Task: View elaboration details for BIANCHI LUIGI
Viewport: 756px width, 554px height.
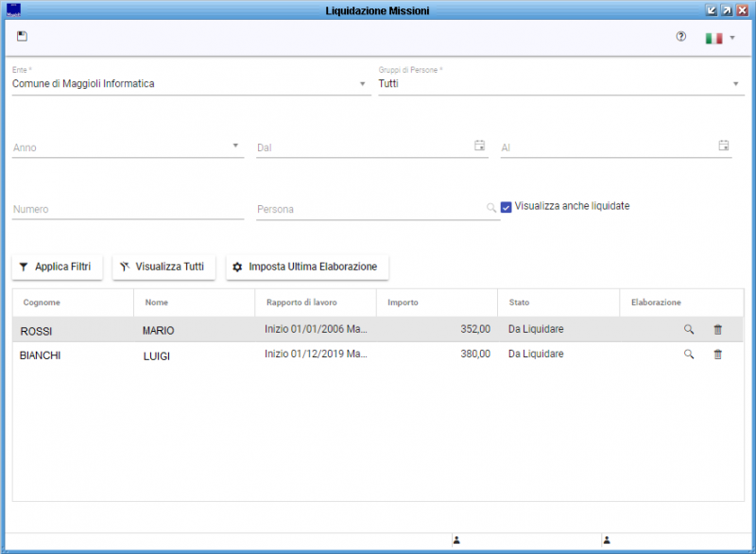Action: pyautogui.click(x=689, y=354)
